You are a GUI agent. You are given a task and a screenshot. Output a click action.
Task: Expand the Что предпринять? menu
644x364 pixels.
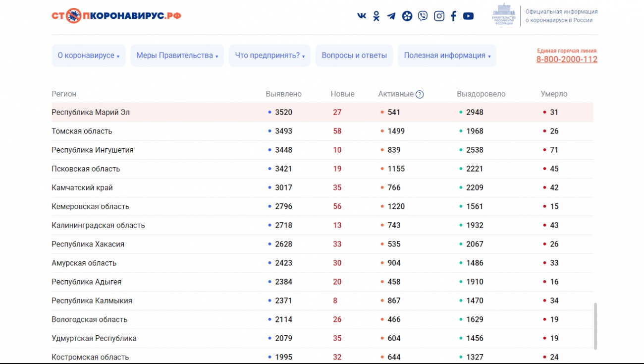(269, 56)
